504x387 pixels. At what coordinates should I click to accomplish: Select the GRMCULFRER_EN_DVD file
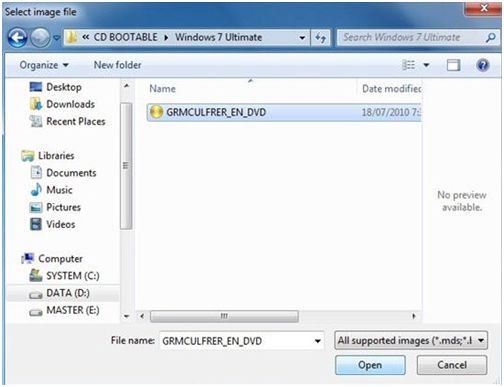click(284, 112)
